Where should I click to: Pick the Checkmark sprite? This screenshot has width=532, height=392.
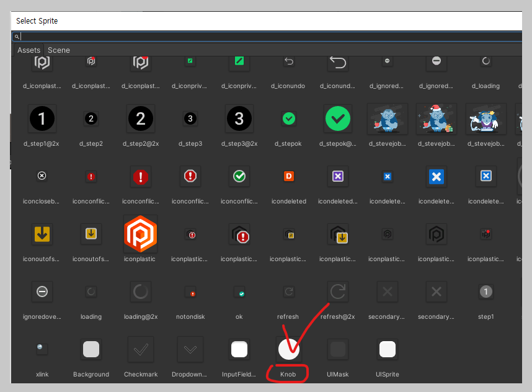141,349
